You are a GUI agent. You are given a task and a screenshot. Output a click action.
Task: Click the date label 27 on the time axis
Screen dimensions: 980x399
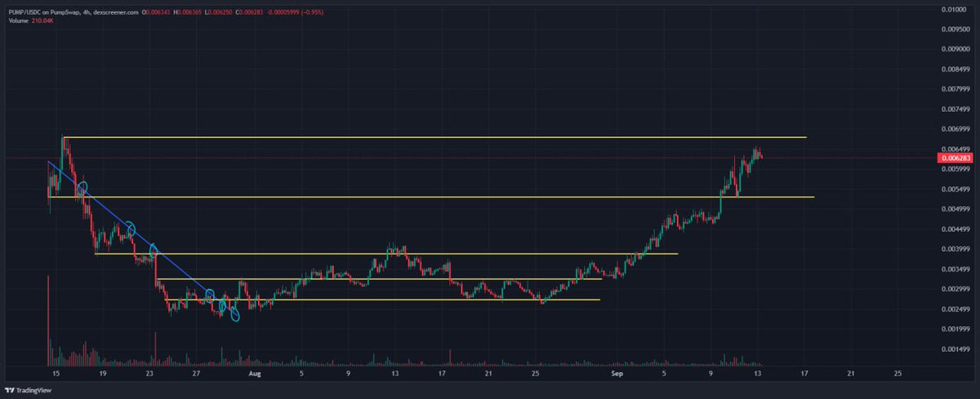tap(196, 374)
